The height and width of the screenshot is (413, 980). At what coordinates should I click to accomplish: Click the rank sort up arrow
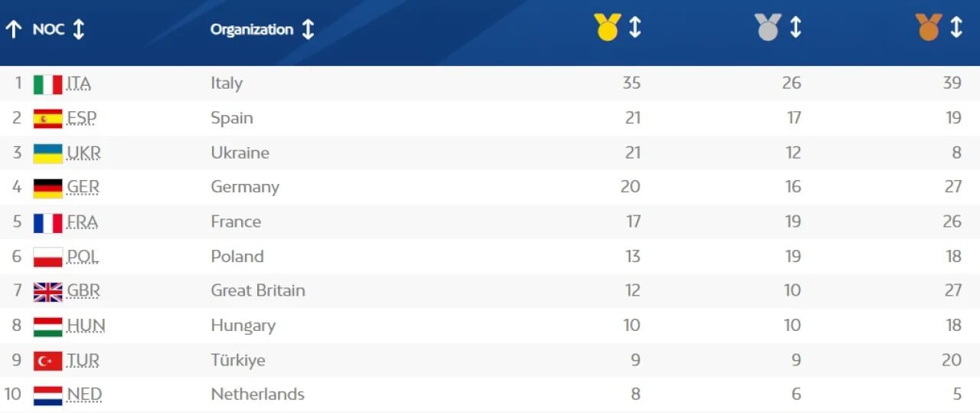click(14, 30)
